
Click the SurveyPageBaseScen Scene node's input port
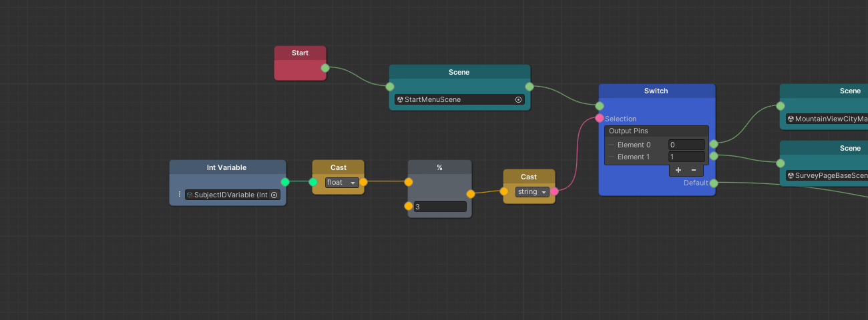(780, 163)
